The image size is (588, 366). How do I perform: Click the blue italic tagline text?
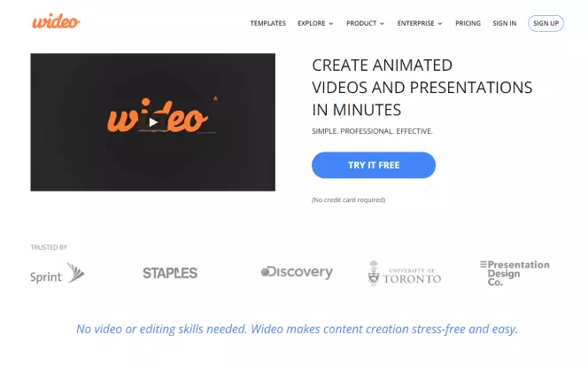coord(297,329)
